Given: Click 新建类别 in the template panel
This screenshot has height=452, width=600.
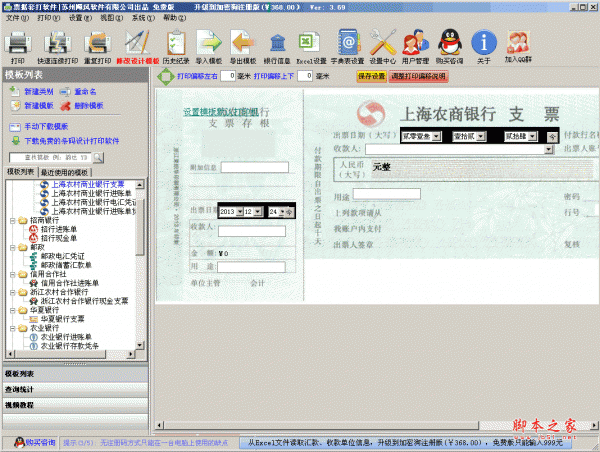Looking at the screenshot, I should tap(39, 91).
